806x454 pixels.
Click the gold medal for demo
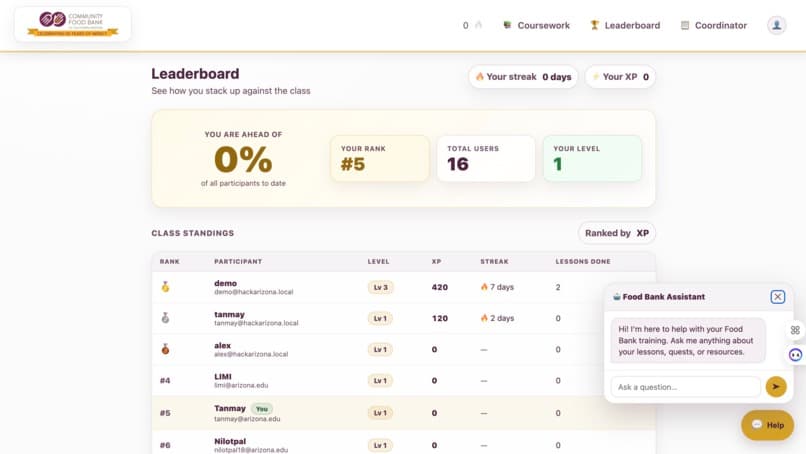[x=165, y=287]
